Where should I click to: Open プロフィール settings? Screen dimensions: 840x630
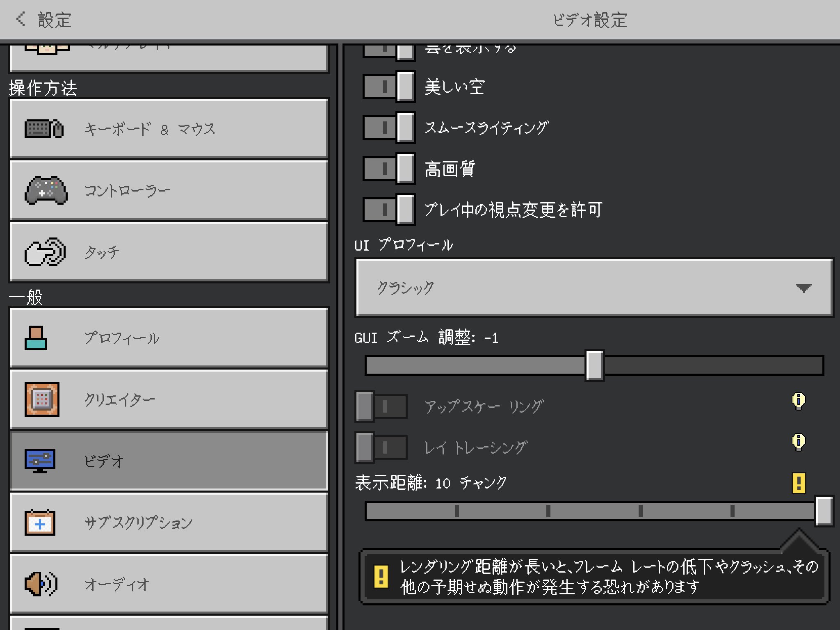[169, 338]
